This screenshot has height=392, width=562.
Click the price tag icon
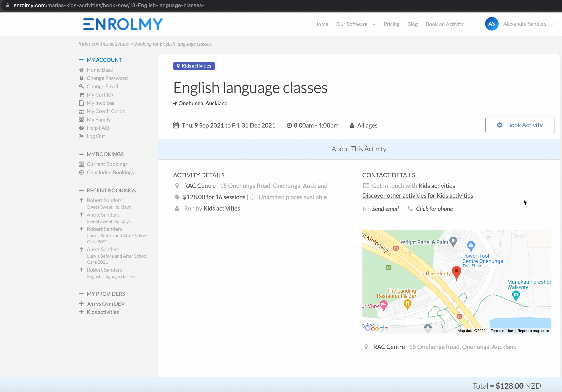177,197
